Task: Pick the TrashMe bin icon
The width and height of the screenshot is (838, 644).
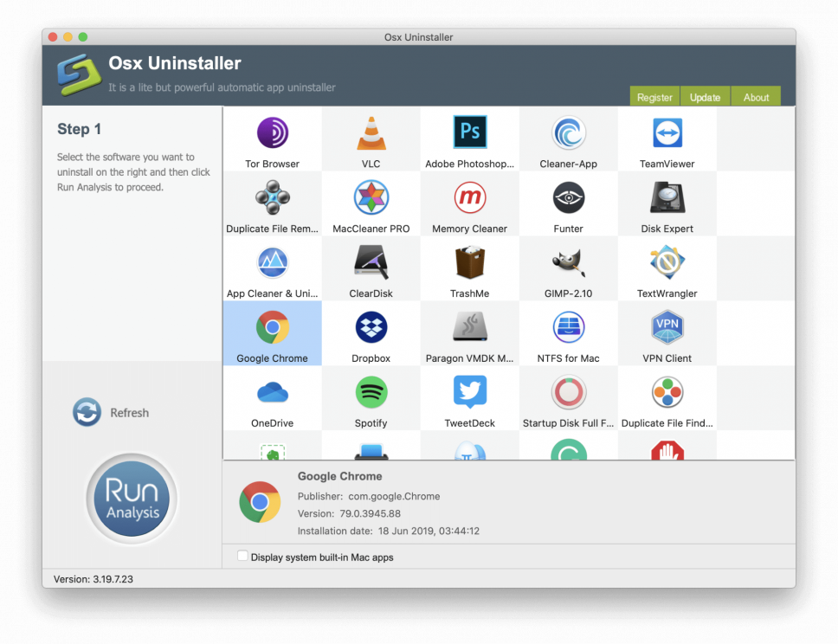Action: (470, 262)
